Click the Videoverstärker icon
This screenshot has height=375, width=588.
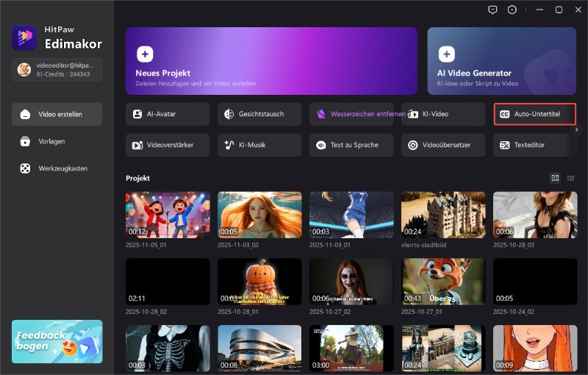137,145
